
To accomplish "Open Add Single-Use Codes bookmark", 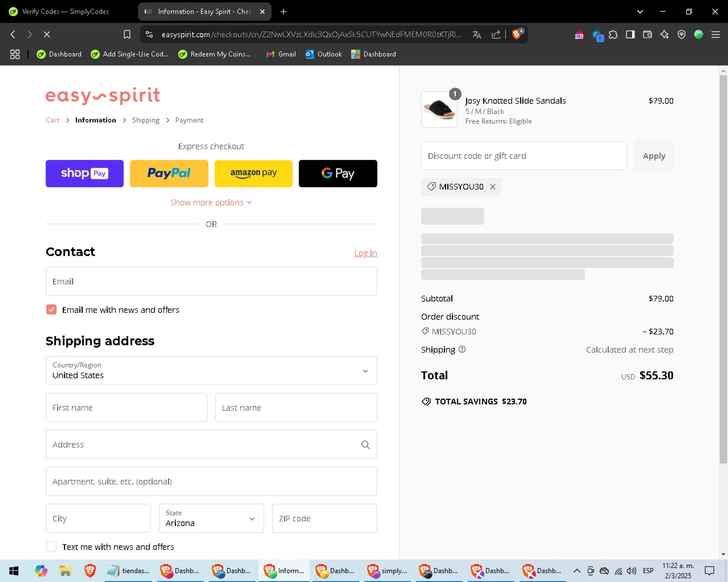I will [x=130, y=54].
